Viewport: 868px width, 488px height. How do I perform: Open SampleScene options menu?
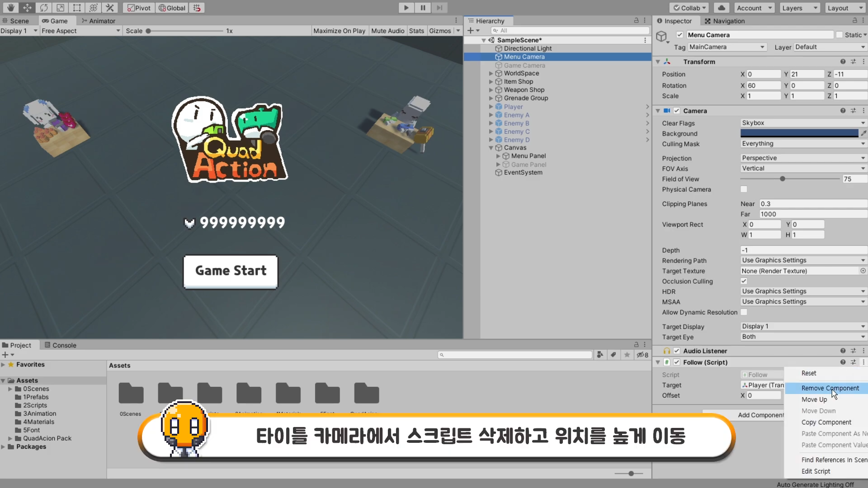point(645,40)
